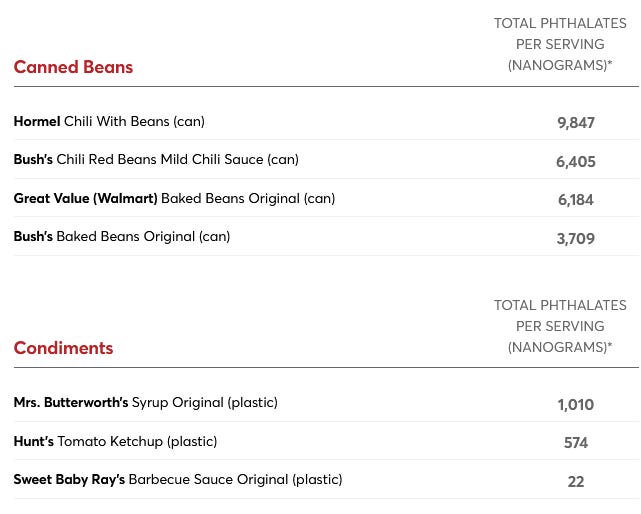Click the Condiments section heading
Screen dimensions: 641x514
63,348
